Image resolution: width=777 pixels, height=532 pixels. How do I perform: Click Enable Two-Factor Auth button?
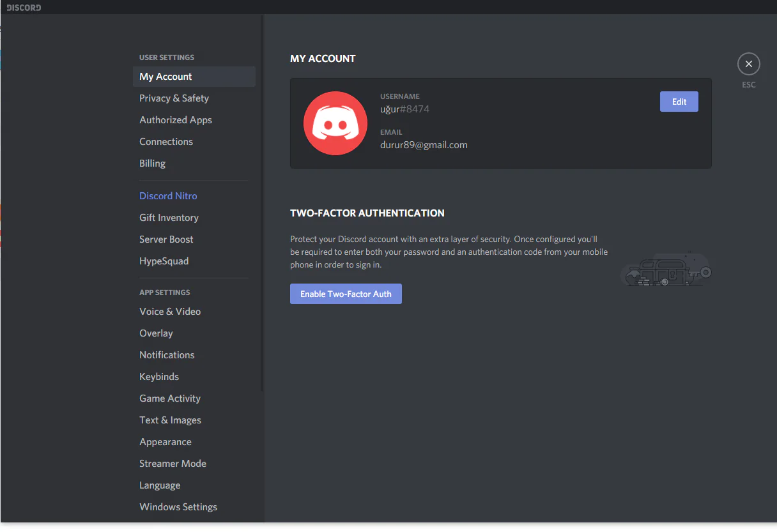(x=346, y=294)
